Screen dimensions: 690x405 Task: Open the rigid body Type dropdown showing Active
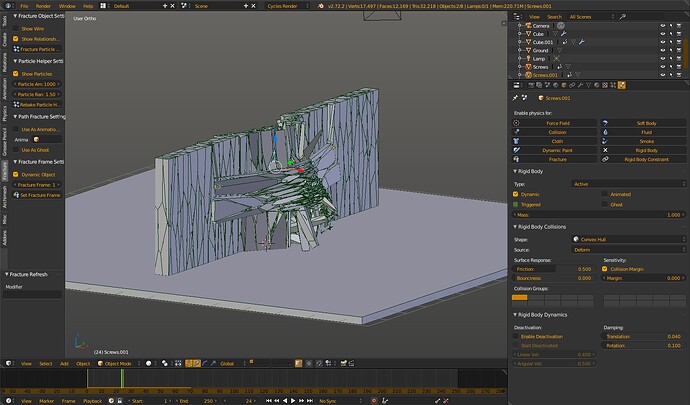coord(628,184)
